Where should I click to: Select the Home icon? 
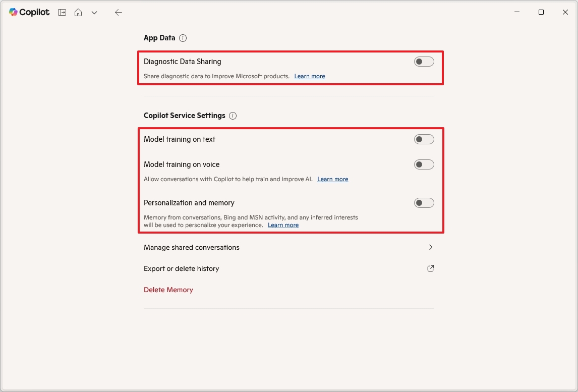coord(78,12)
